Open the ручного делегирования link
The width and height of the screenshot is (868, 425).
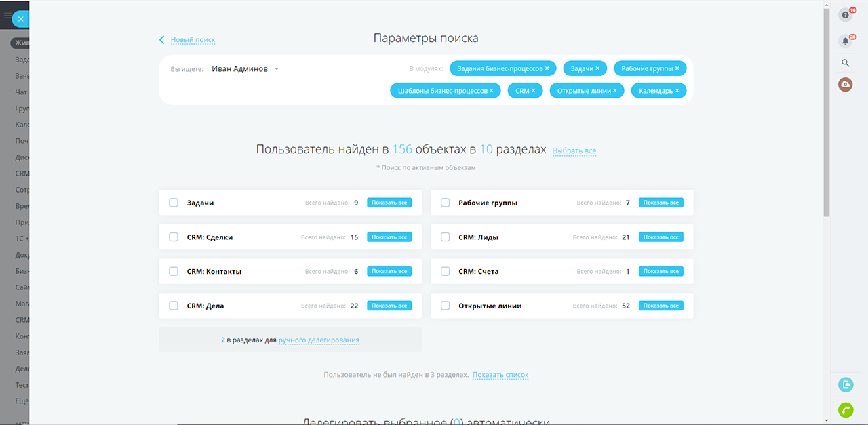319,340
